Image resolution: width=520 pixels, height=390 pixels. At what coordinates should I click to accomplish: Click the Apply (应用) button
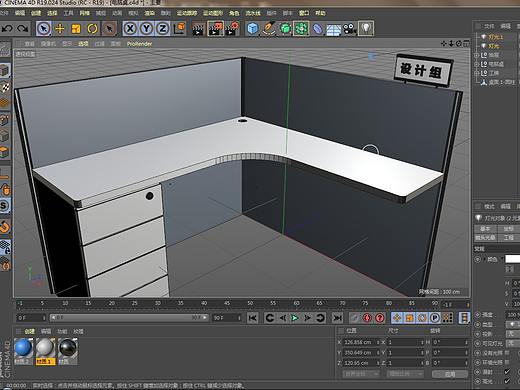point(450,374)
